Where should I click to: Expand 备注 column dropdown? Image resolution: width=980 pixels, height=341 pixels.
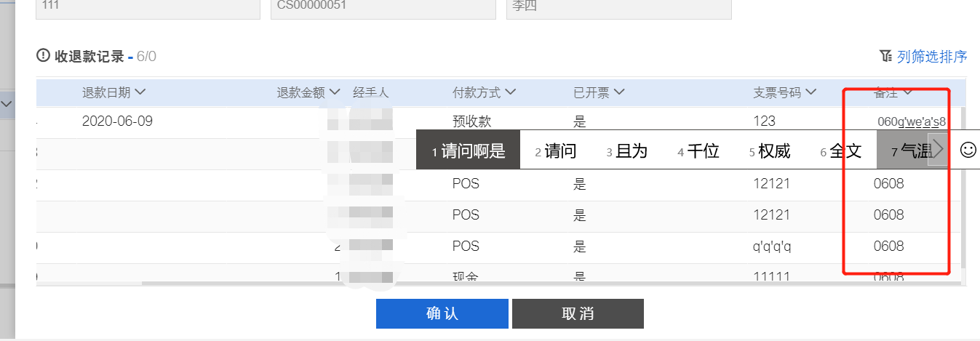907,92
